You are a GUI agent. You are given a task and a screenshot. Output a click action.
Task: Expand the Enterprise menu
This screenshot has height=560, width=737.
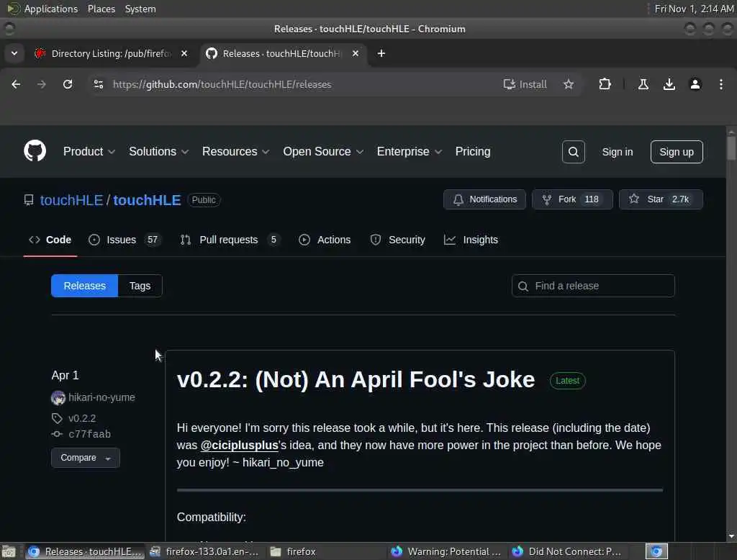pos(410,151)
